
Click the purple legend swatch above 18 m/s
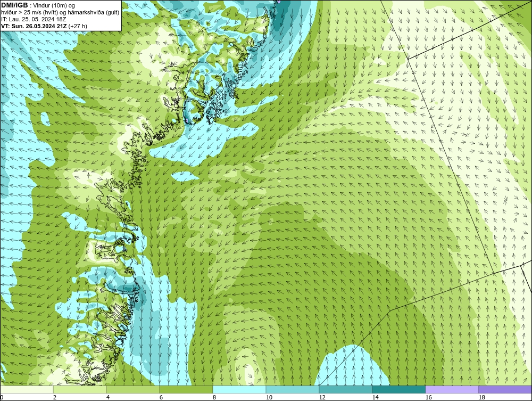click(x=505, y=389)
